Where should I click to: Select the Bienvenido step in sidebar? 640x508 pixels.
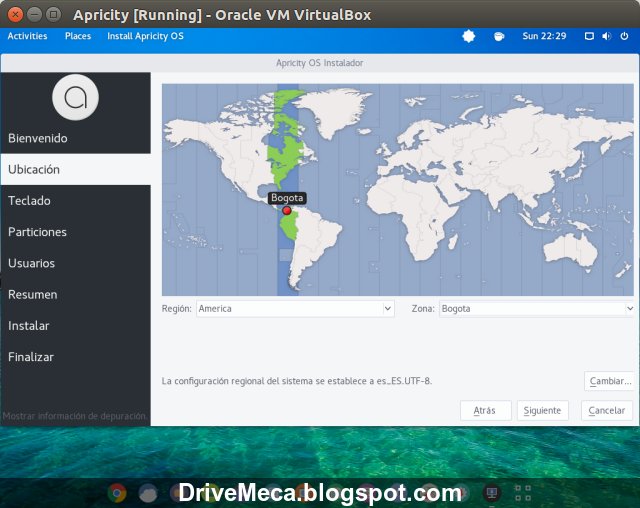pyautogui.click(x=76, y=138)
